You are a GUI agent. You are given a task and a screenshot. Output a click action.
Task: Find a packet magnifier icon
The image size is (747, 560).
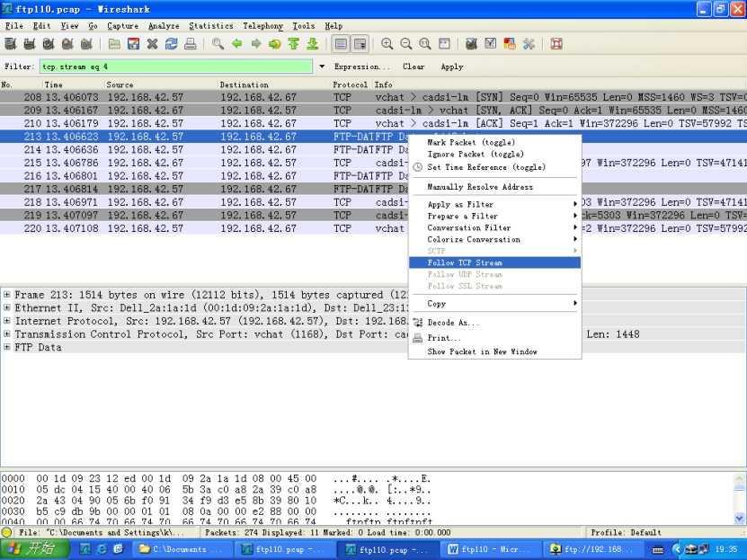pos(218,44)
